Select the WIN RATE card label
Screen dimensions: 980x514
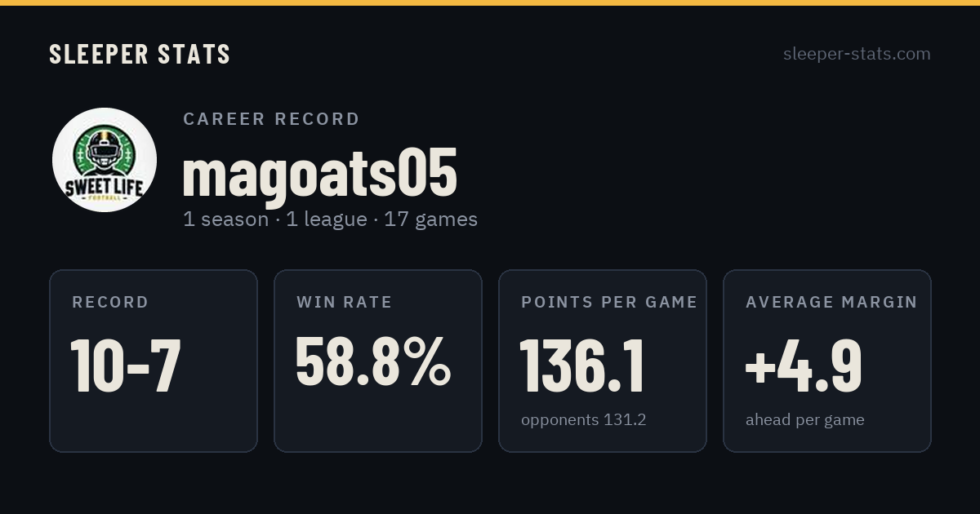[x=345, y=303]
